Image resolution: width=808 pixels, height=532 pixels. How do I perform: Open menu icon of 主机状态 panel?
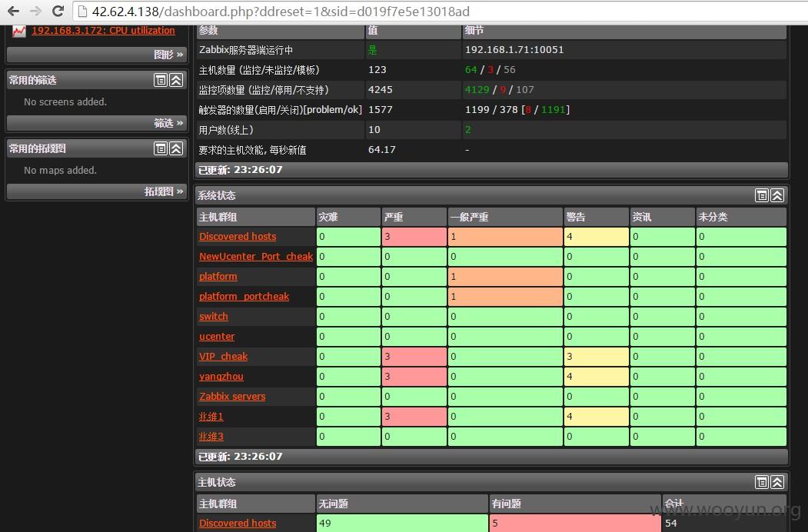tap(762, 482)
